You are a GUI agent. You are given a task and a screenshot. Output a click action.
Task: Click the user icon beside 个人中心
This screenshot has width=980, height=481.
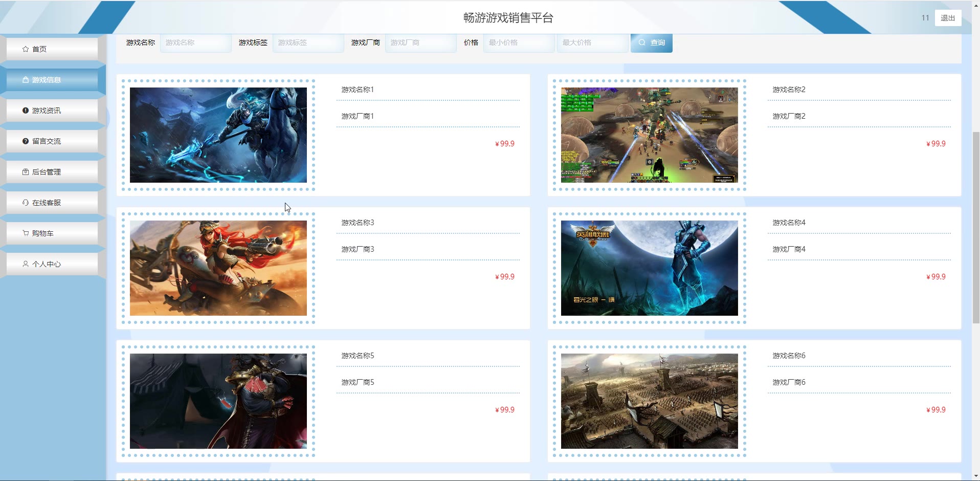pos(26,264)
